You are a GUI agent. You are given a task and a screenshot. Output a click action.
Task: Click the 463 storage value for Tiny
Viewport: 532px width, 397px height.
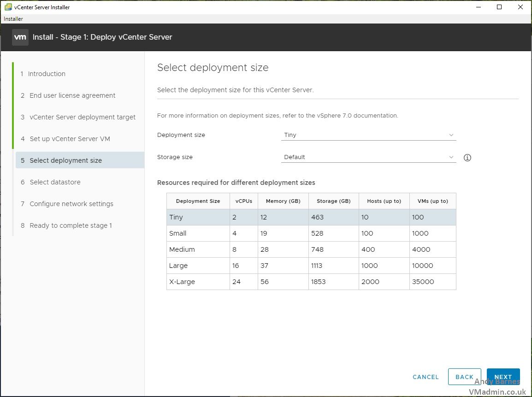click(x=317, y=217)
